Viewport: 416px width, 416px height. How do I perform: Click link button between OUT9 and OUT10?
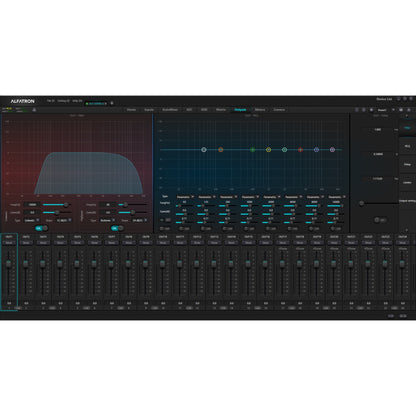154,308
